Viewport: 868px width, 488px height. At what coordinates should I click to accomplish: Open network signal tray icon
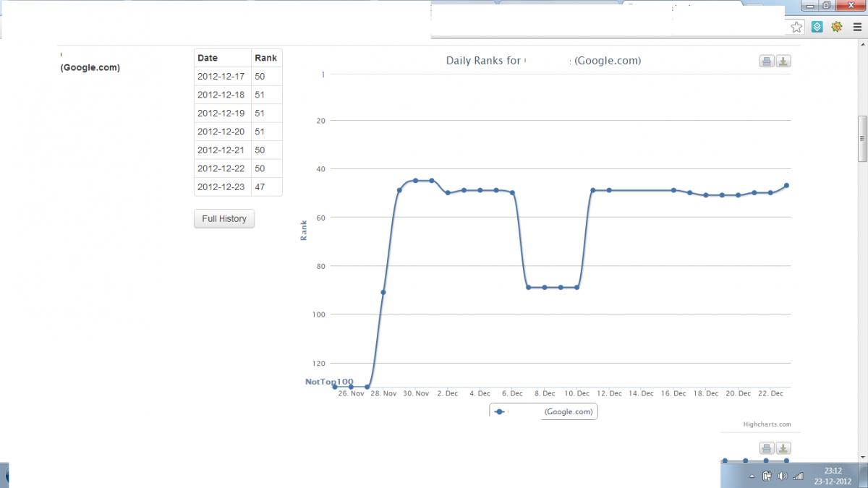point(799,476)
